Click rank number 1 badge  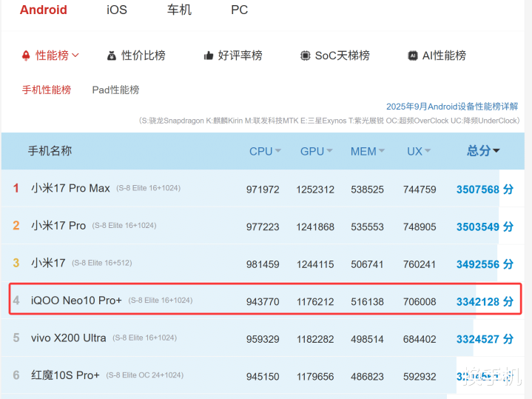point(16,188)
